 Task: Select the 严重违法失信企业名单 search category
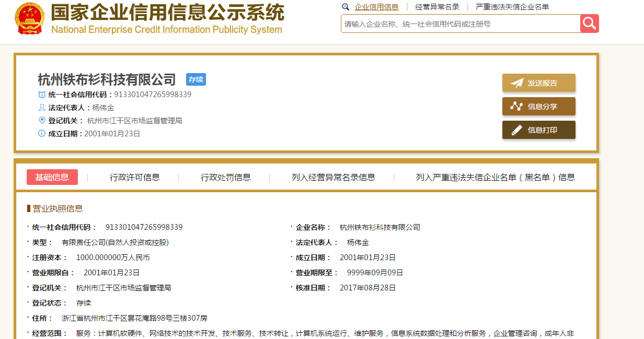coord(512,7)
